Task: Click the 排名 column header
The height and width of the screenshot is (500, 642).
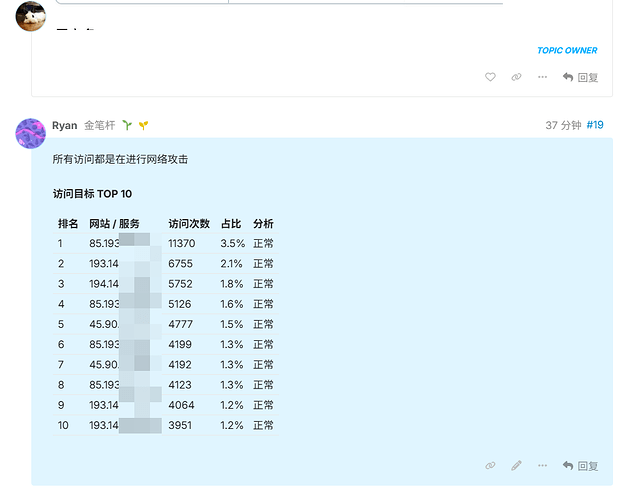Action: (68, 224)
